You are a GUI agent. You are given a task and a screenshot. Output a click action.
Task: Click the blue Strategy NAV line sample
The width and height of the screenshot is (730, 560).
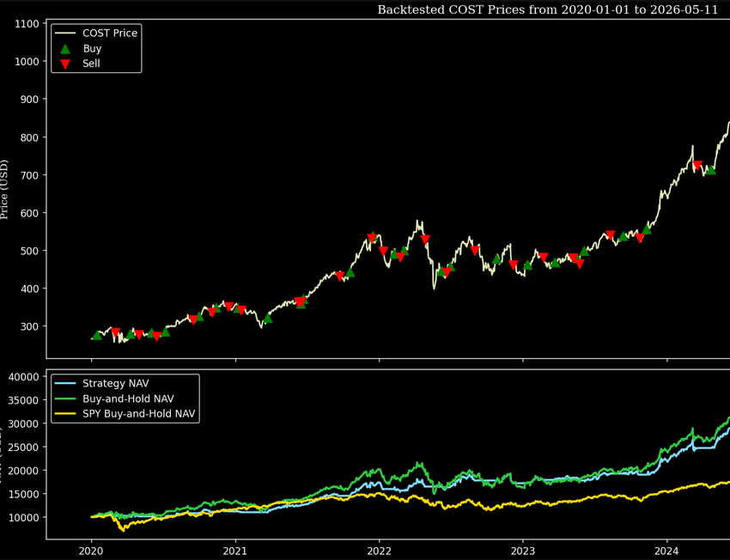65,384
